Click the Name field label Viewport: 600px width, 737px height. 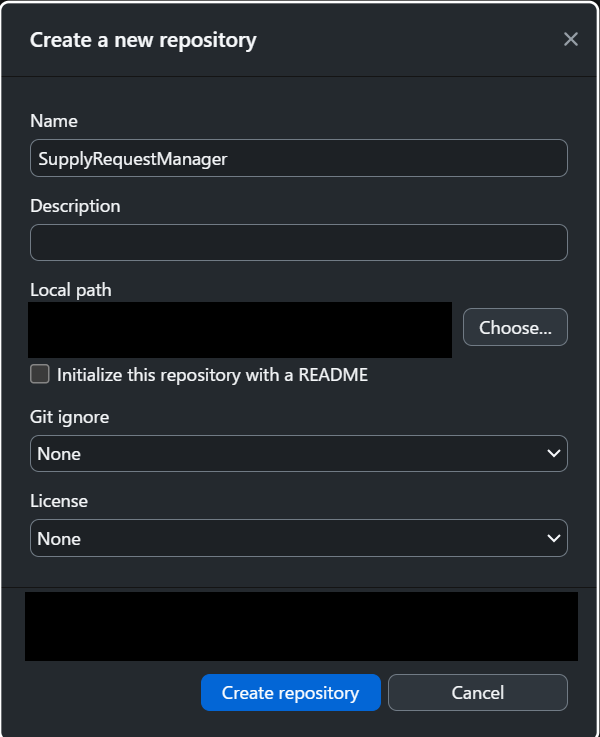coord(54,121)
